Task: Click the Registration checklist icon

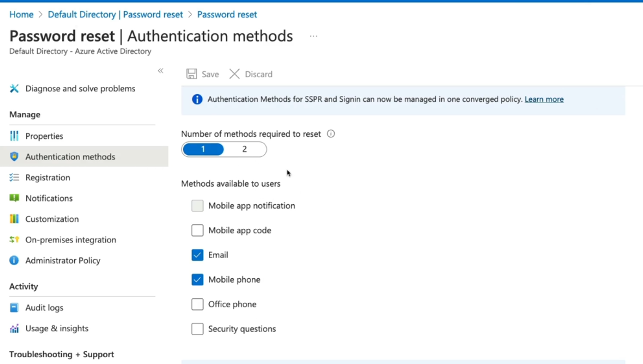Action: point(14,178)
